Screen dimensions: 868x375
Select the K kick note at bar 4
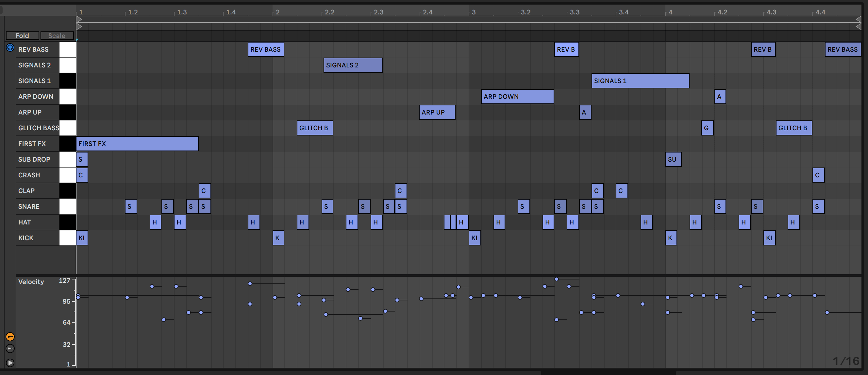click(671, 238)
